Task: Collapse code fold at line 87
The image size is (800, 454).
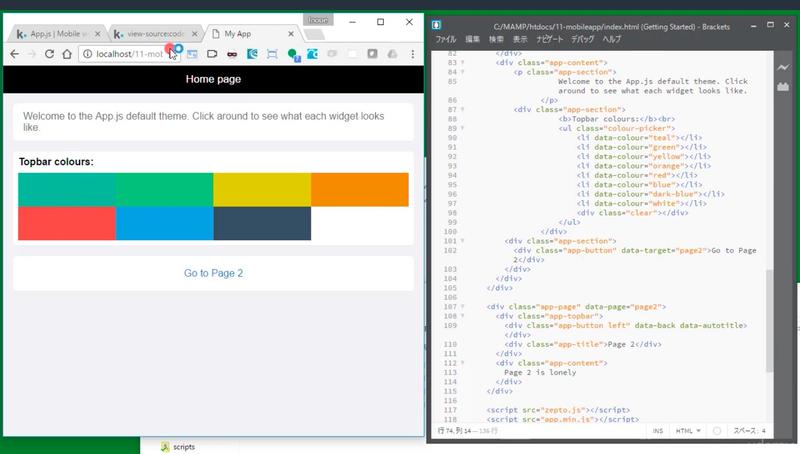Action: [x=463, y=109]
